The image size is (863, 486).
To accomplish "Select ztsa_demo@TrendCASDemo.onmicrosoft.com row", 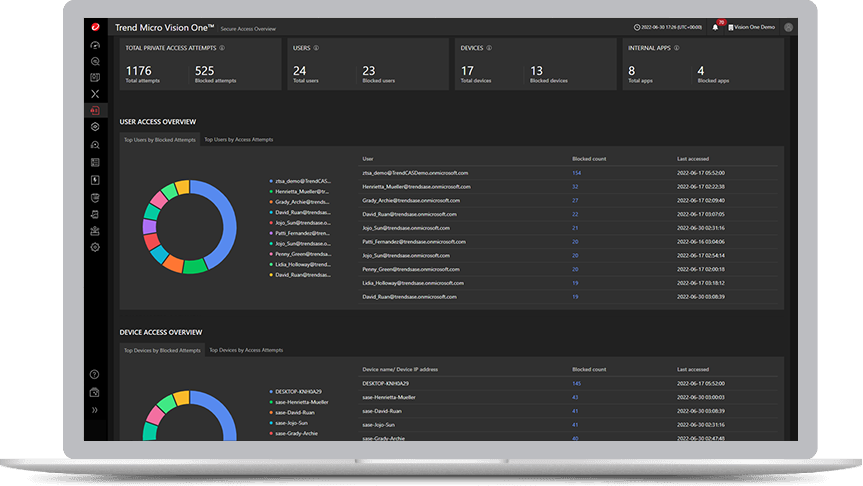I will coord(568,173).
